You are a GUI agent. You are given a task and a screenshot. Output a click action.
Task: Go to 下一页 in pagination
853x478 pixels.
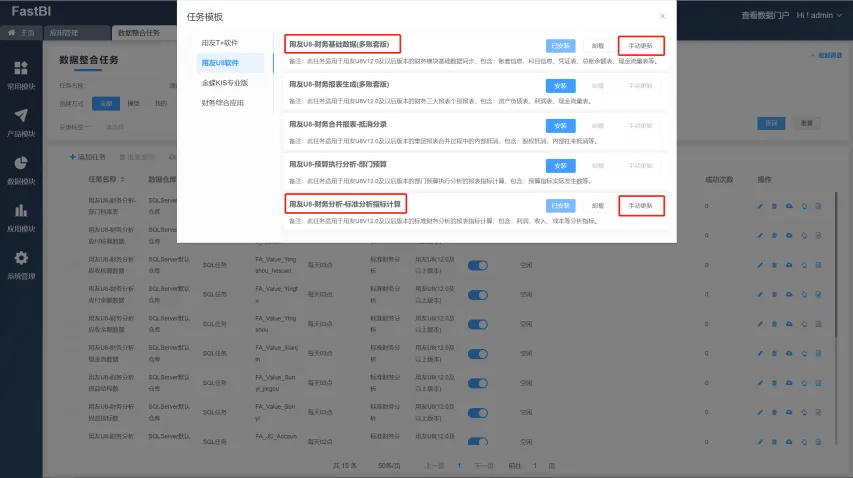[484, 466]
